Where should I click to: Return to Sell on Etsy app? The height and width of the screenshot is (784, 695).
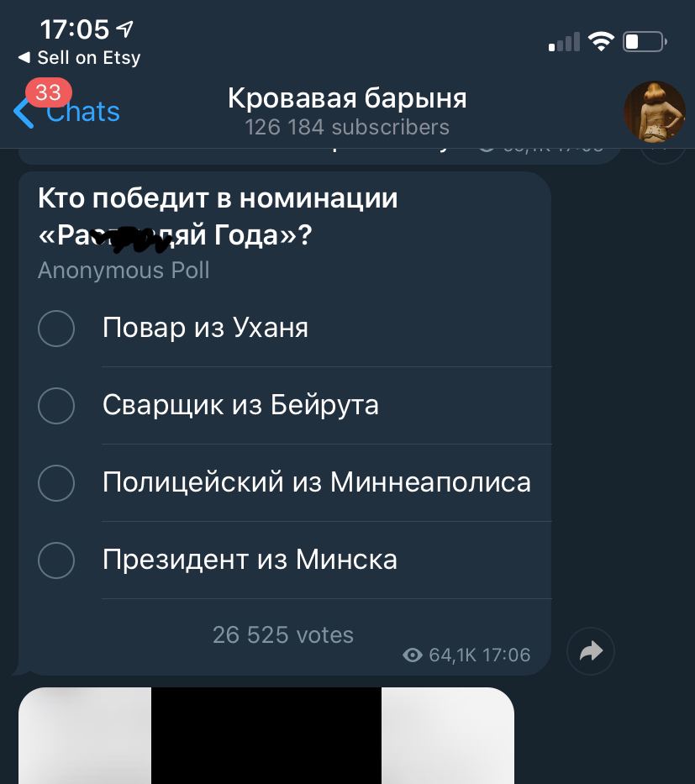point(79,57)
